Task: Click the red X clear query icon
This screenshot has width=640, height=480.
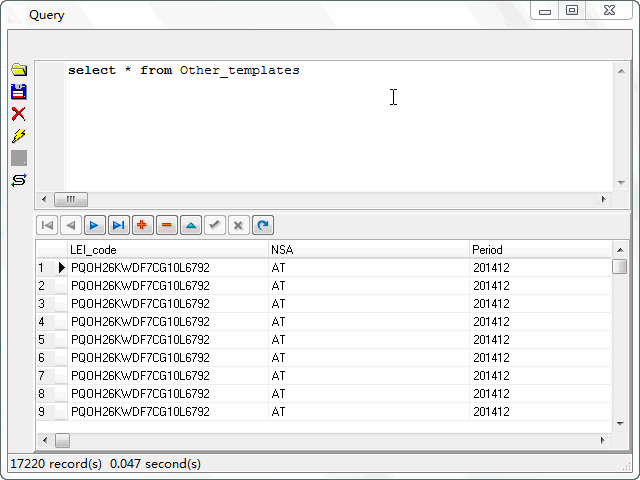Action: pyautogui.click(x=18, y=114)
